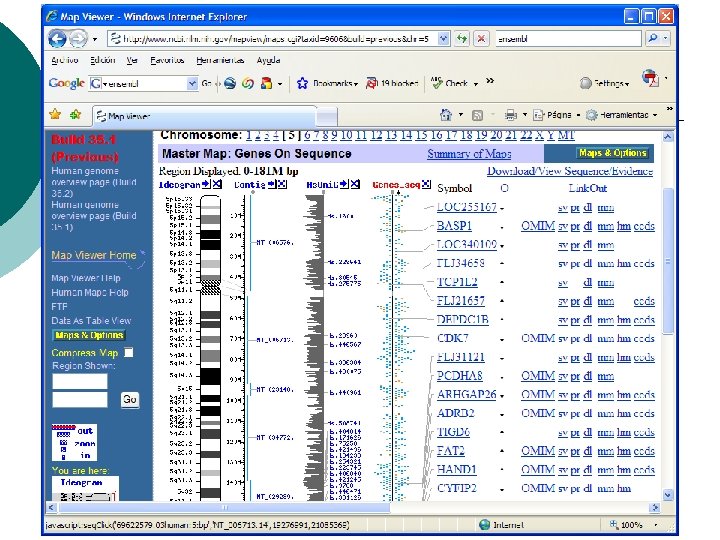Click yellow Maps & Options button in header

(613, 153)
